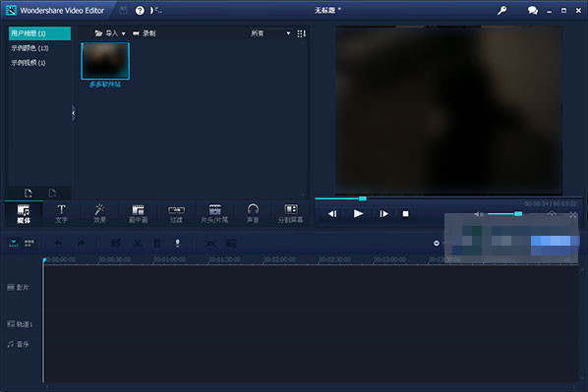The image size is (588, 392).
Task: Select the 影片 video track label
Action: click(x=18, y=288)
